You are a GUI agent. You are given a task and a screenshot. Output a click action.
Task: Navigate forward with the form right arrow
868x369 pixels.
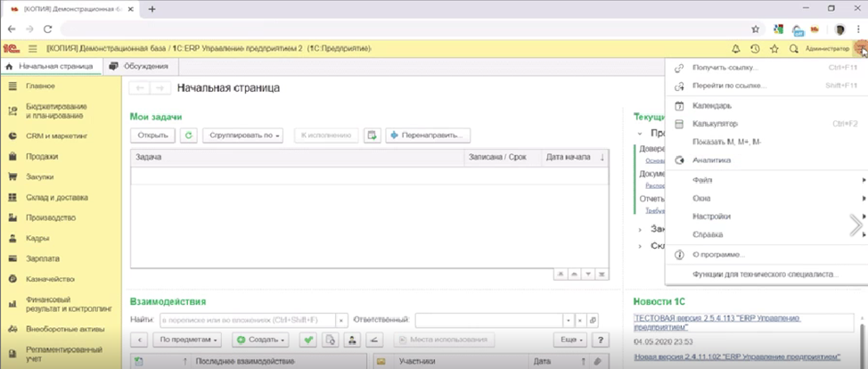(160, 88)
